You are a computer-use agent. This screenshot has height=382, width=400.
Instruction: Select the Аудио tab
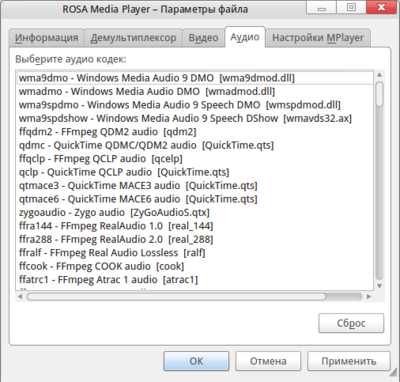click(245, 37)
